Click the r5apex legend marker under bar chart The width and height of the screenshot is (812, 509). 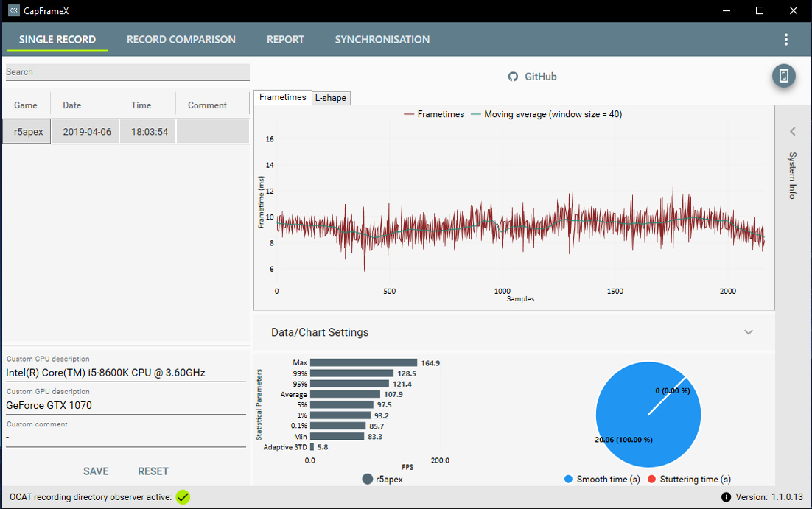(367, 480)
